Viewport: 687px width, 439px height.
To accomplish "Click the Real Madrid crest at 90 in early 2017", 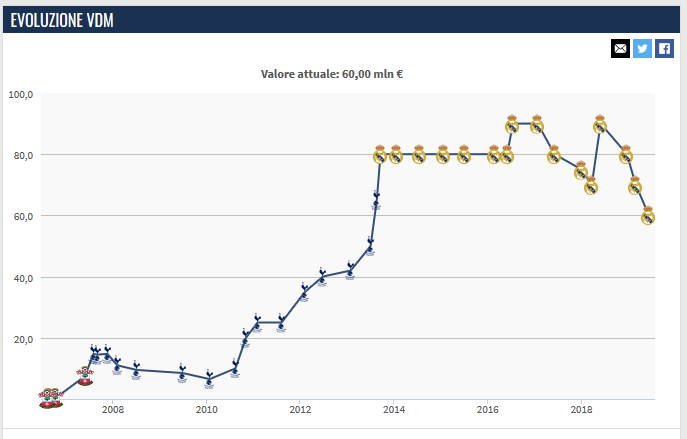I will 537,124.
